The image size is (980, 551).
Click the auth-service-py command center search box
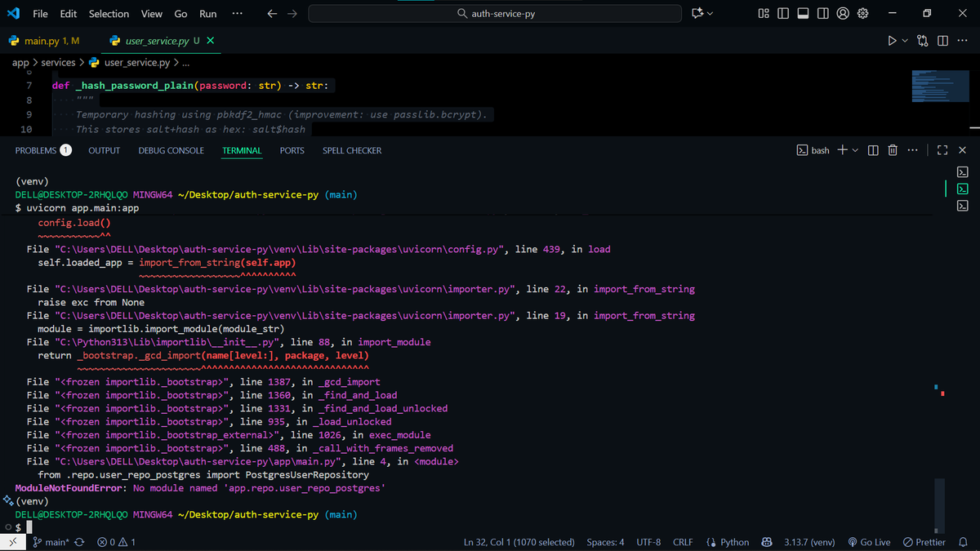[495, 13]
